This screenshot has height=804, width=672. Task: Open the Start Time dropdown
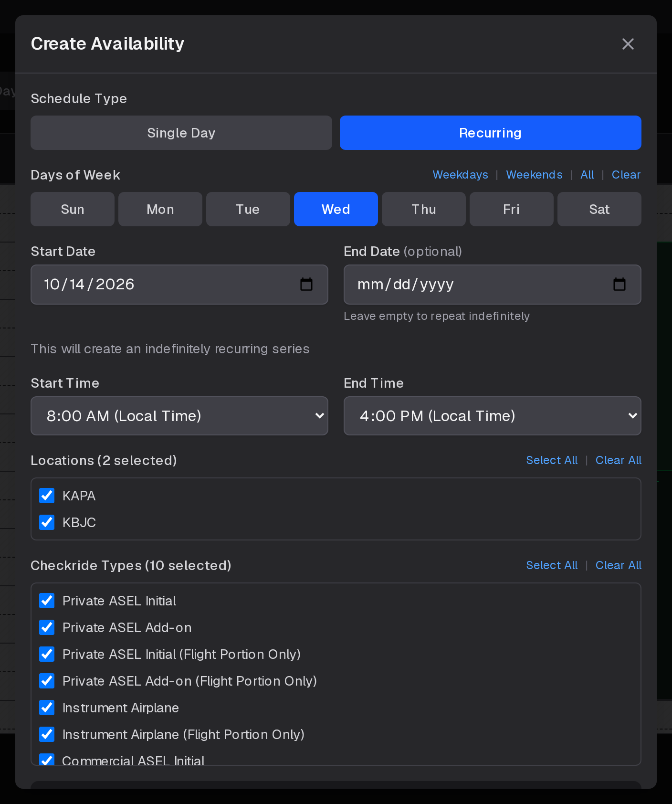[x=179, y=416]
